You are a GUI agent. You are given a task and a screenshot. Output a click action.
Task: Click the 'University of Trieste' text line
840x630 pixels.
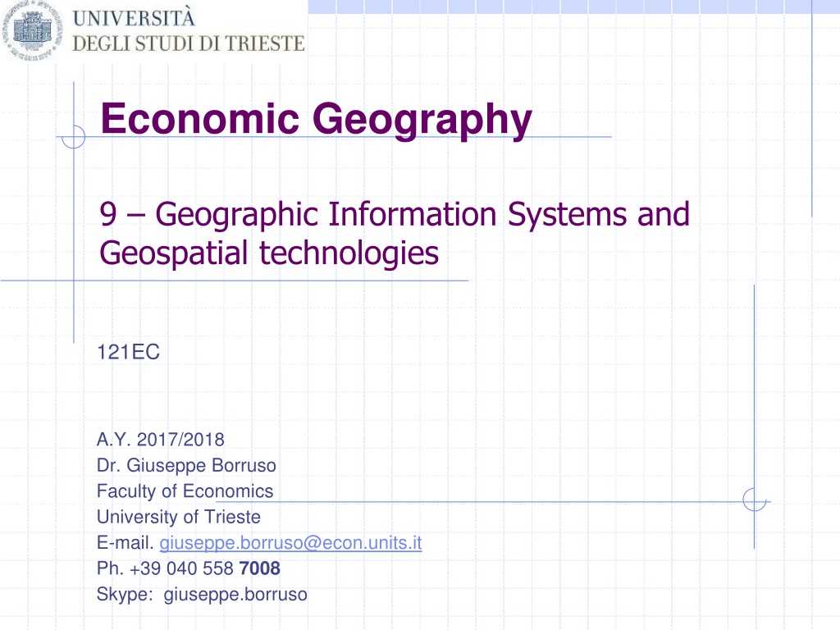(x=178, y=517)
